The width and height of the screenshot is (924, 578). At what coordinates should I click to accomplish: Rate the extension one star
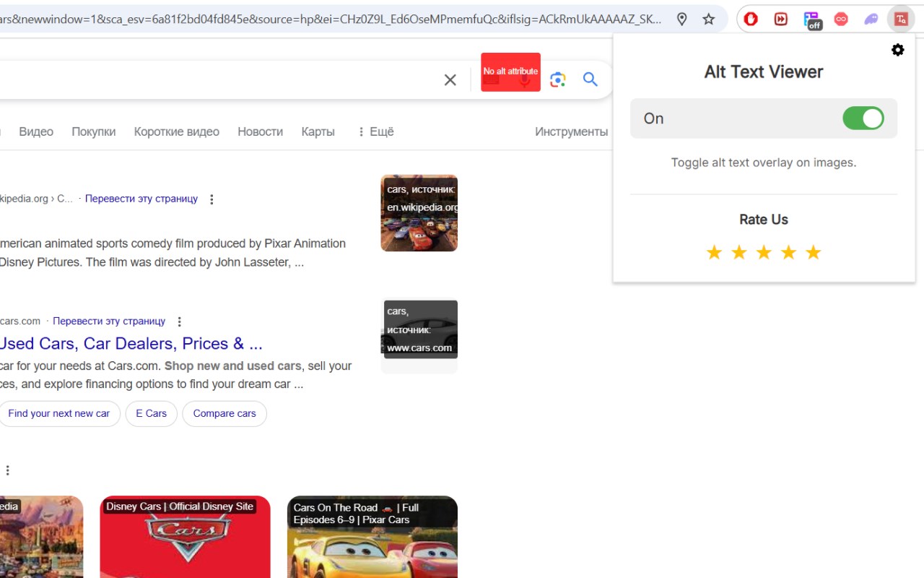pos(714,252)
